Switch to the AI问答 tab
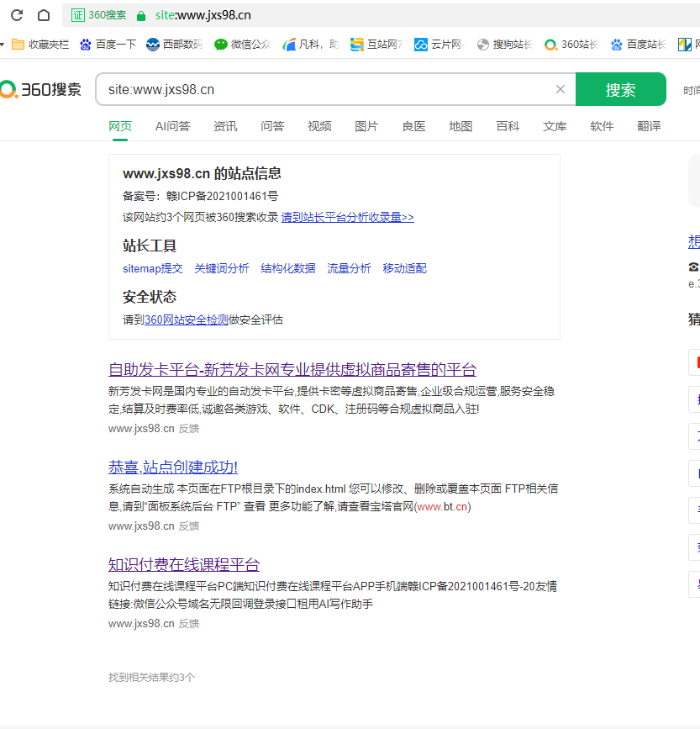The image size is (700, 729). [173, 126]
